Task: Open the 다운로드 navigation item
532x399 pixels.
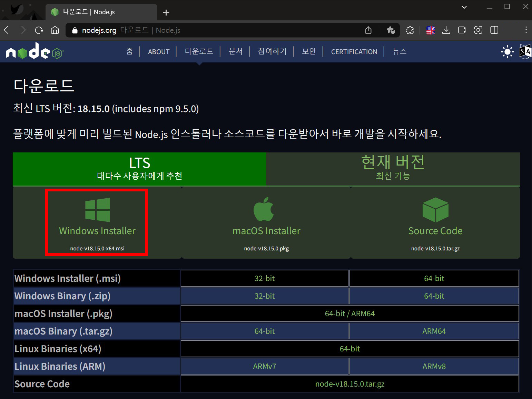Action: [x=199, y=51]
